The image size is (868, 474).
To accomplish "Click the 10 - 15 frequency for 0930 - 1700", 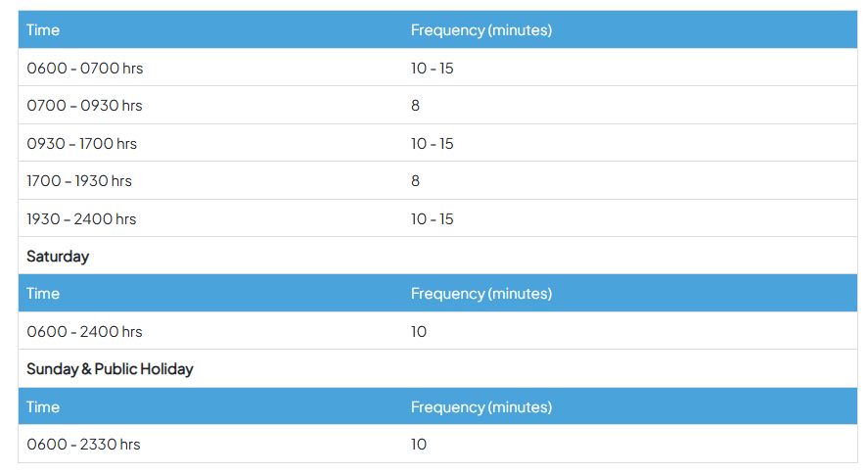I will click(432, 143).
